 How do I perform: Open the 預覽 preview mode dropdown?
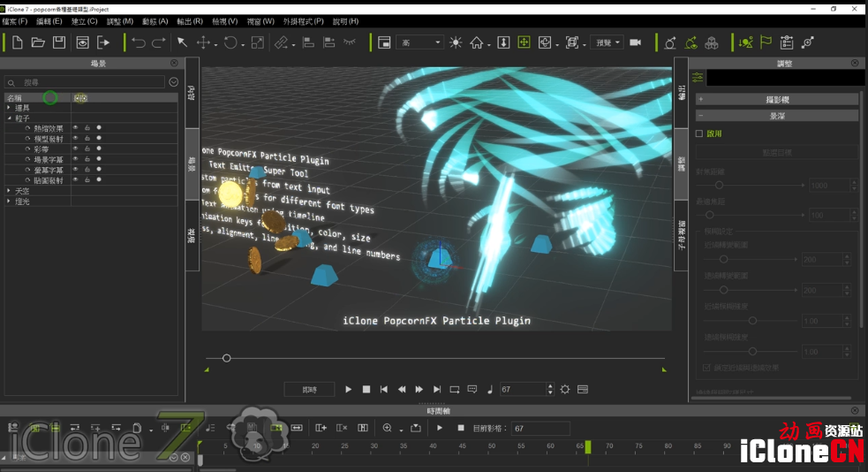point(608,42)
